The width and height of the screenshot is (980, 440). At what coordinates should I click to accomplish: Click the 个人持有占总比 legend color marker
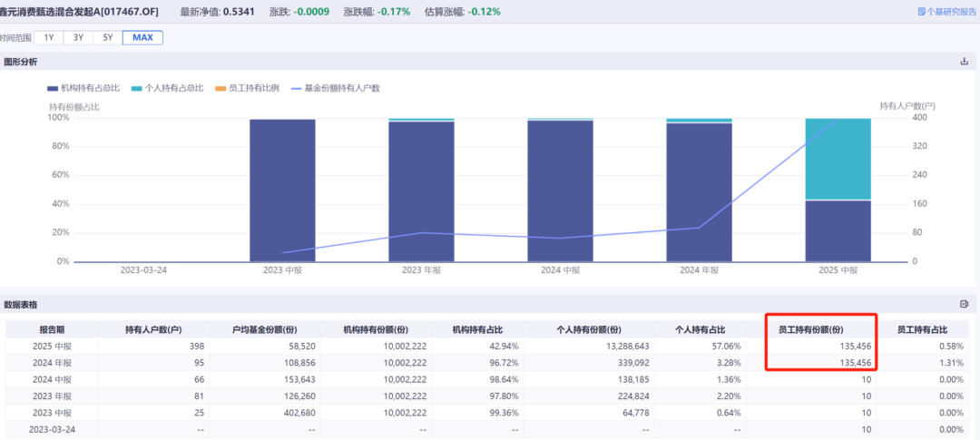(136, 88)
